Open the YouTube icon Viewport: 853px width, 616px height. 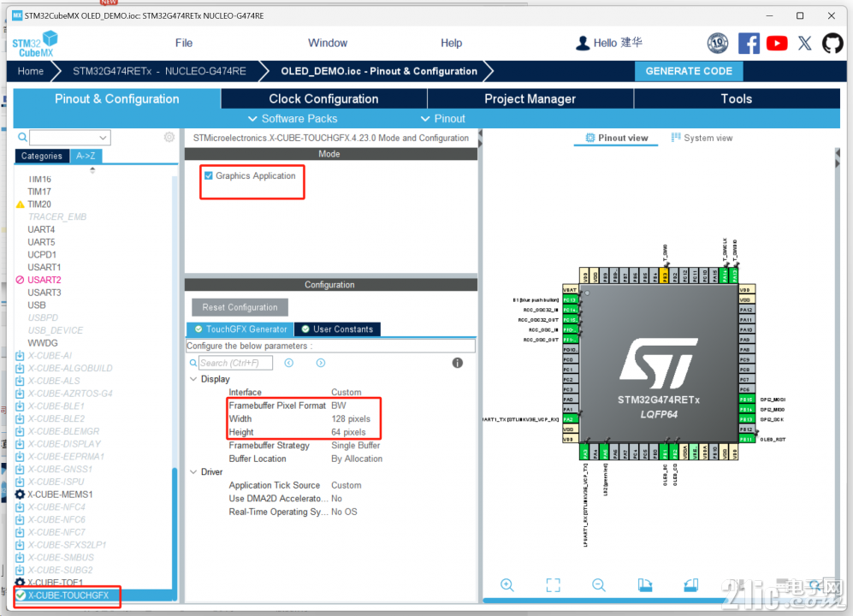click(777, 43)
